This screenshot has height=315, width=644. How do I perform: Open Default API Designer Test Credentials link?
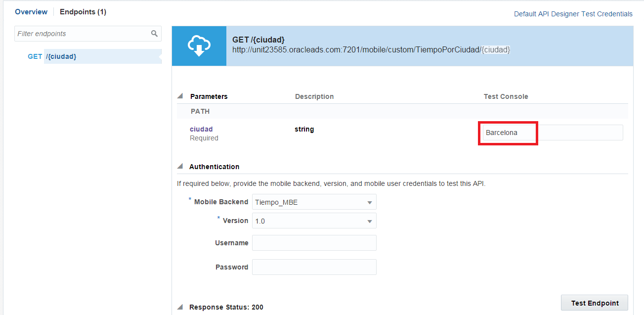(x=573, y=14)
